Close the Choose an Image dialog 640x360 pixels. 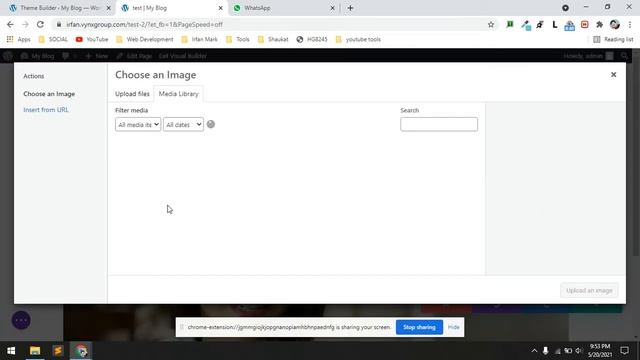pyautogui.click(x=613, y=75)
